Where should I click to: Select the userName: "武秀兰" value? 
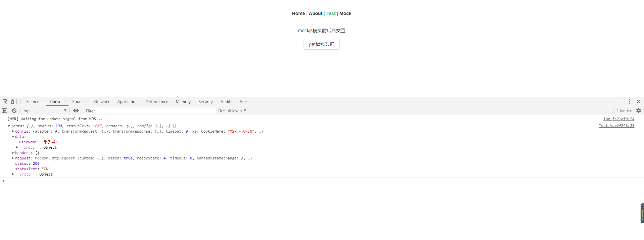pos(49,142)
